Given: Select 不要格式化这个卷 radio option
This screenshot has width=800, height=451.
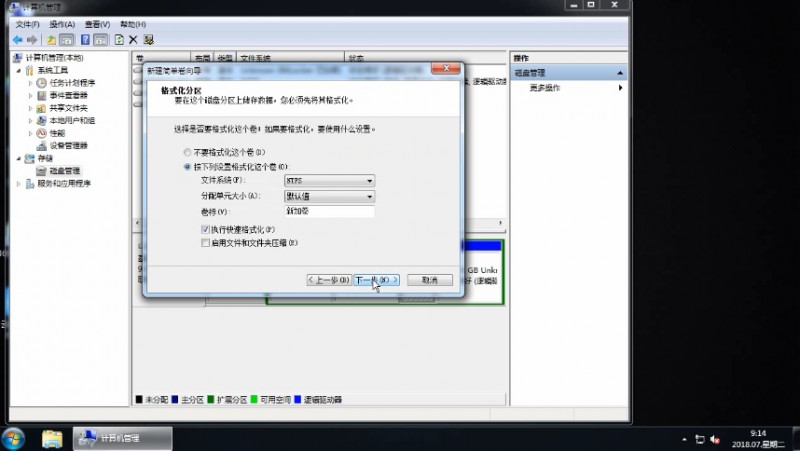Looking at the screenshot, I should 187,152.
